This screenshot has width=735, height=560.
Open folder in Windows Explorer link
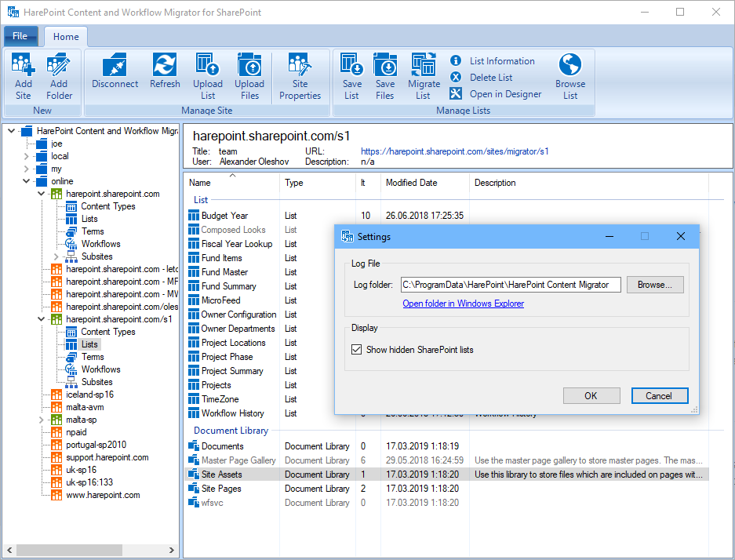[x=463, y=304]
